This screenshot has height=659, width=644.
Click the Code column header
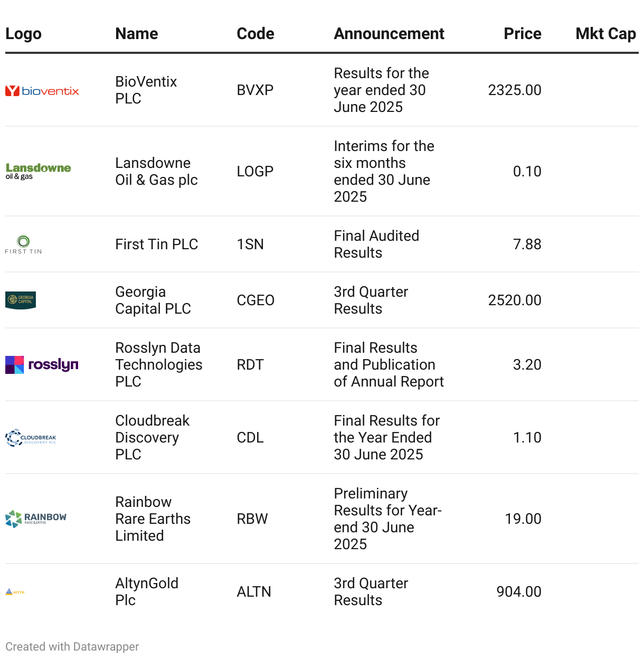coord(255,34)
